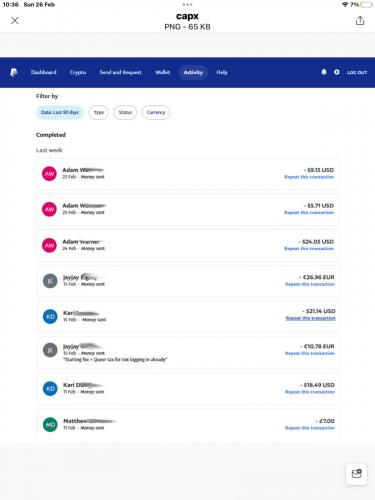Tap the battery status indicator

click(366, 5)
